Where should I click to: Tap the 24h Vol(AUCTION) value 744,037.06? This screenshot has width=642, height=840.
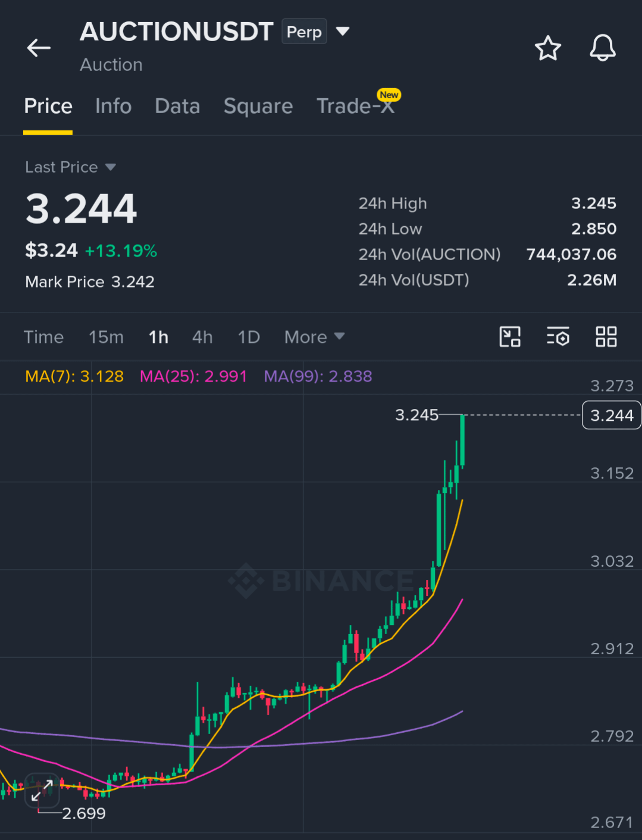tap(571, 255)
